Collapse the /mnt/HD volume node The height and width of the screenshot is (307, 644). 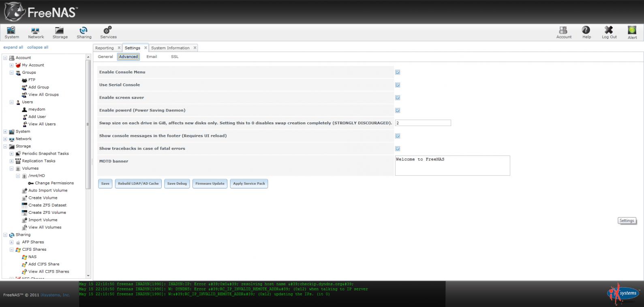[18, 176]
